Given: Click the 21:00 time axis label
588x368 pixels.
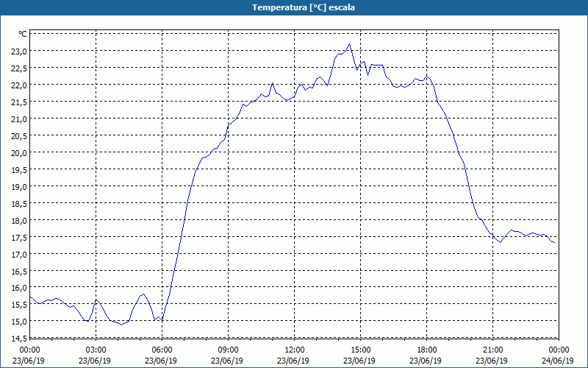Looking at the screenshot, I should tap(492, 350).
